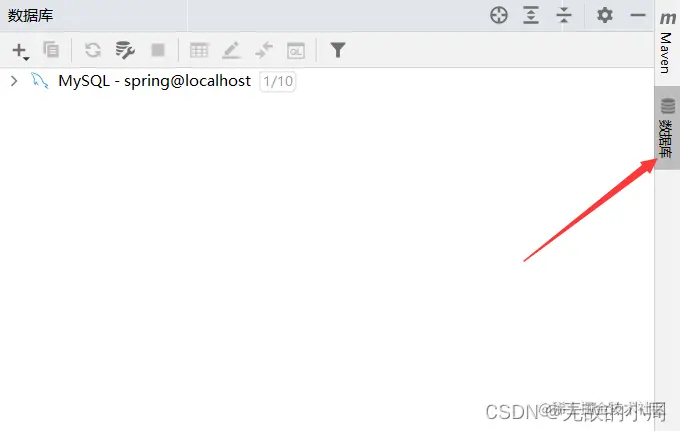
Task: Open the gear options for database panel
Action: pyautogui.click(x=605, y=15)
